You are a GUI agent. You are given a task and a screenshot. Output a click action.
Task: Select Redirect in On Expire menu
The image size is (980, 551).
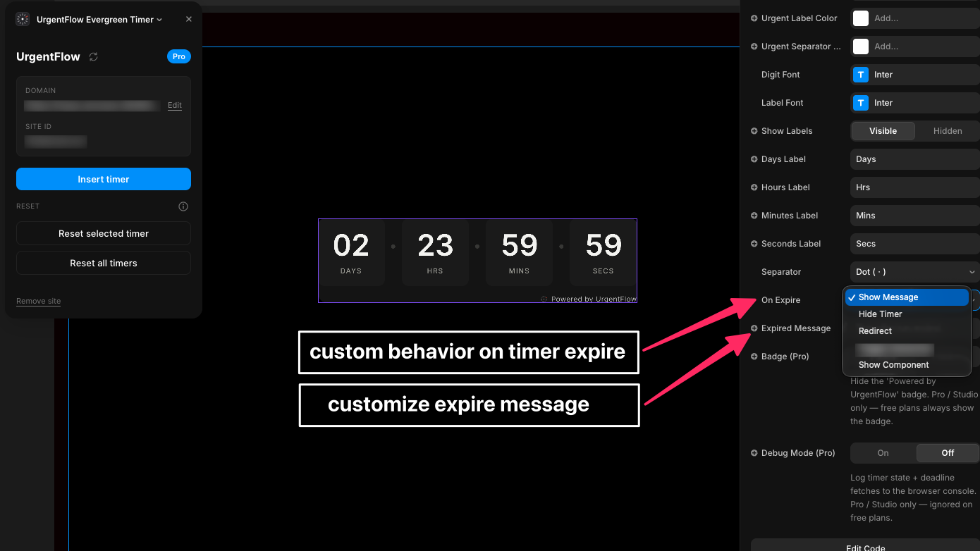(907, 331)
